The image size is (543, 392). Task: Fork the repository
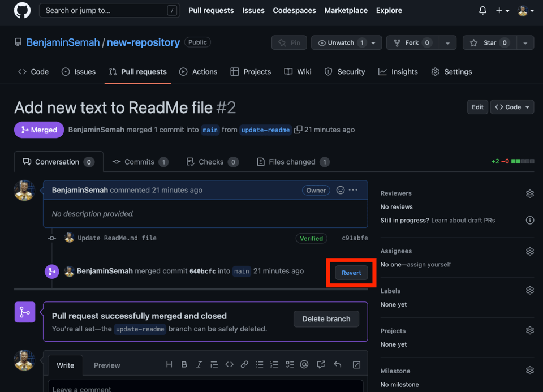pos(412,42)
